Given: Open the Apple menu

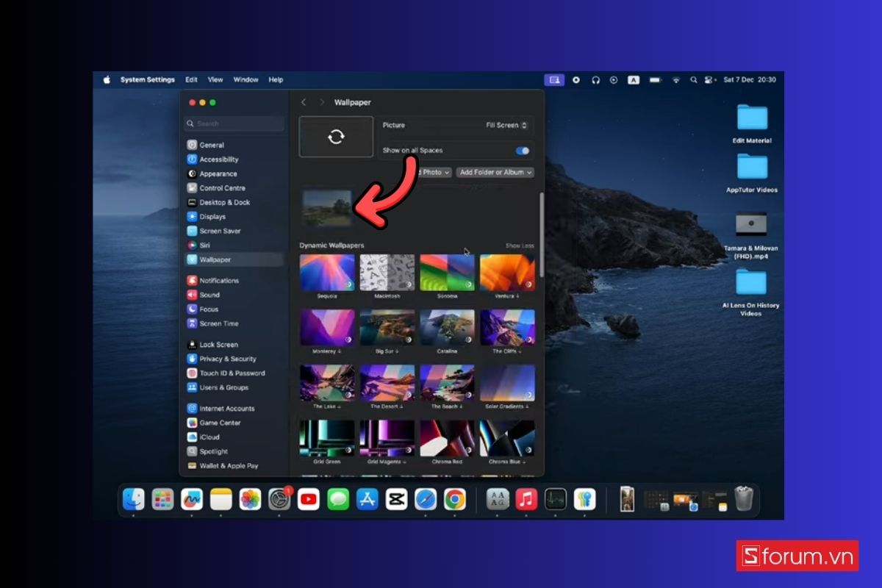Looking at the screenshot, I should click(x=107, y=80).
